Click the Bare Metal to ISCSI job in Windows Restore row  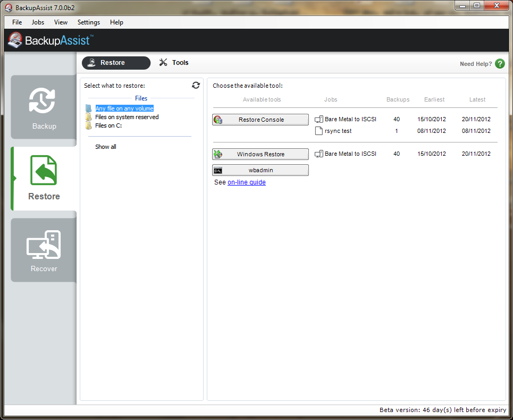pos(350,154)
